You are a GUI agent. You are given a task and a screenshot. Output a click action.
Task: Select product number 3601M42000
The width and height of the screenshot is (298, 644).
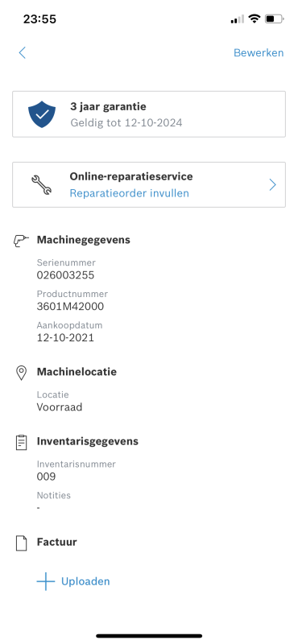tap(70, 307)
